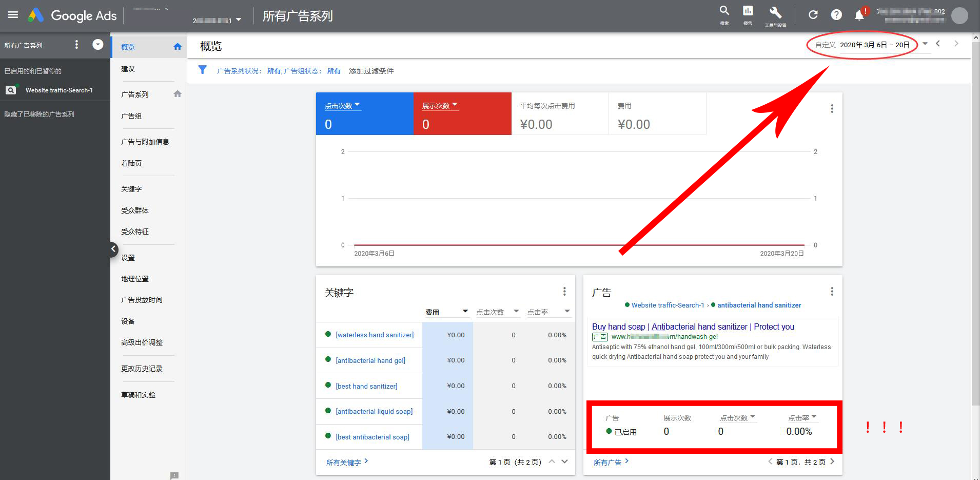The width and height of the screenshot is (980, 480).
Task: Open the notifications bell
Action: 859,15
